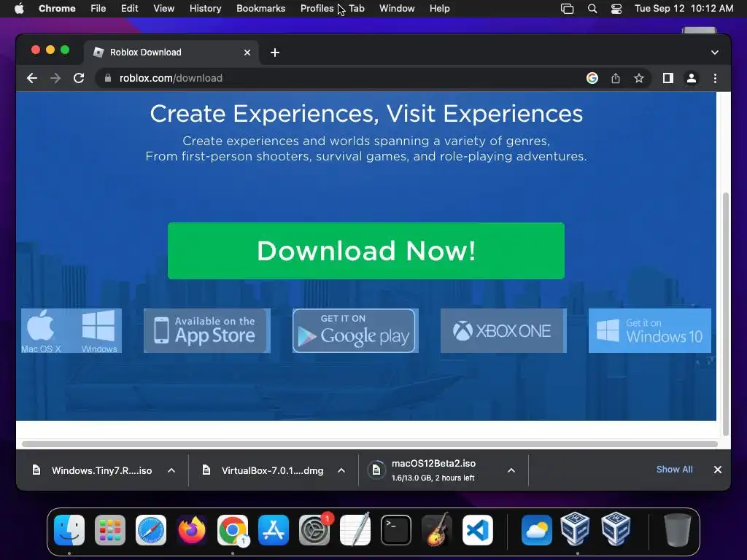The width and height of the screenshot is (747, 560).
Task: Go back using the browser back arrow
Action: 32,78
